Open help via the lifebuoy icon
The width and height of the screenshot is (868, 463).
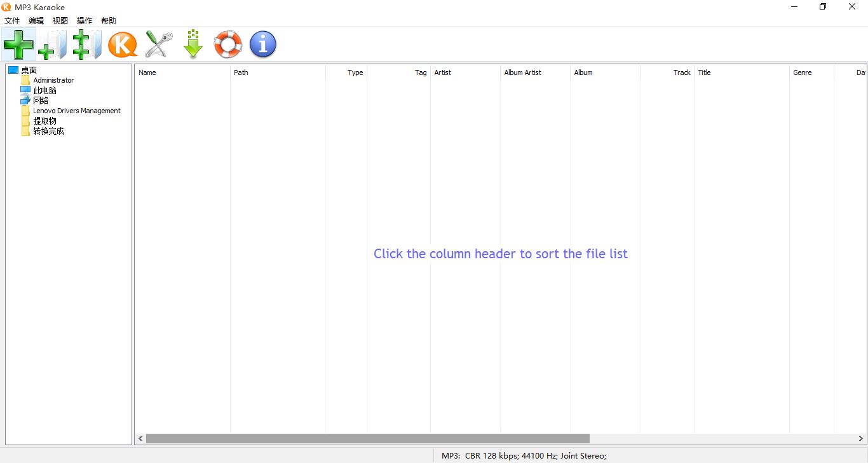(x=228, y=45)
